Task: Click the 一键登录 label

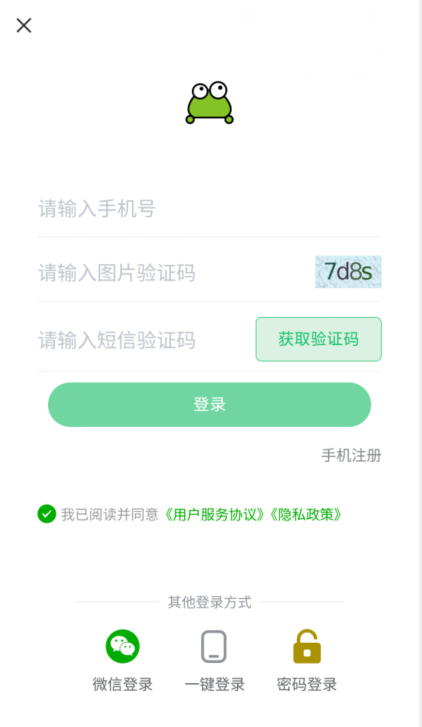Action: (x=214, y=684)
